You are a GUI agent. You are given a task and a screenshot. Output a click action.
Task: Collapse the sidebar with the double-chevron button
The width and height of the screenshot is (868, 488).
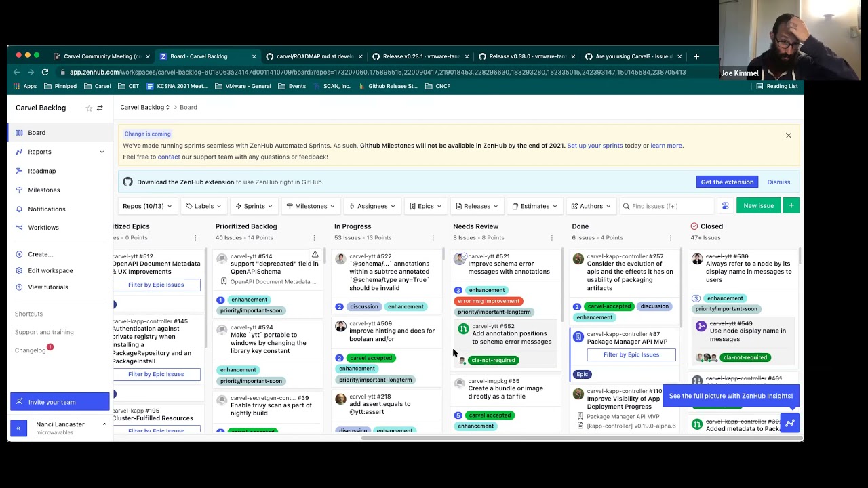pyautogui.click(x=19, y=428)
